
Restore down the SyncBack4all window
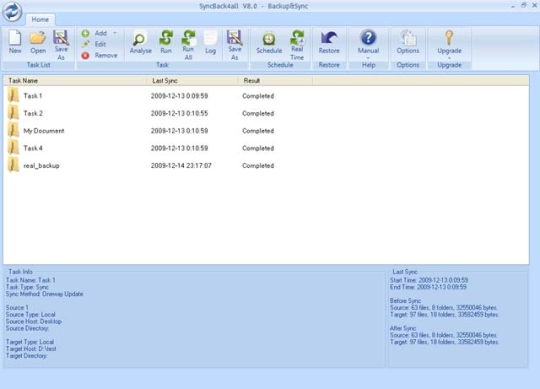click(x=524, y=5)
